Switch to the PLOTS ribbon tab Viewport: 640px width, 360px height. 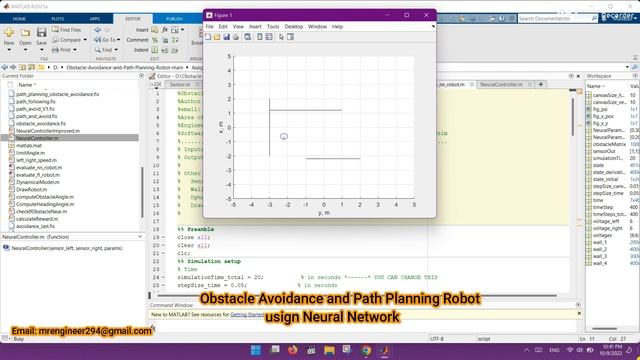click(x=58, y=19)
